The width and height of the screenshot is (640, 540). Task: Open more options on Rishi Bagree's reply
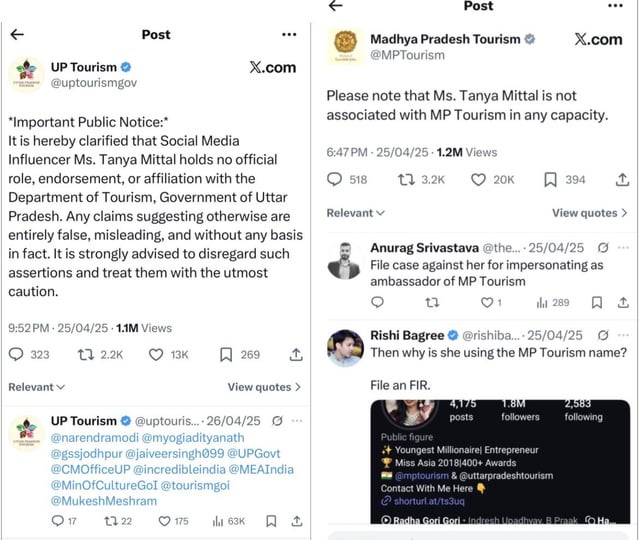click(x=623, y=335)
